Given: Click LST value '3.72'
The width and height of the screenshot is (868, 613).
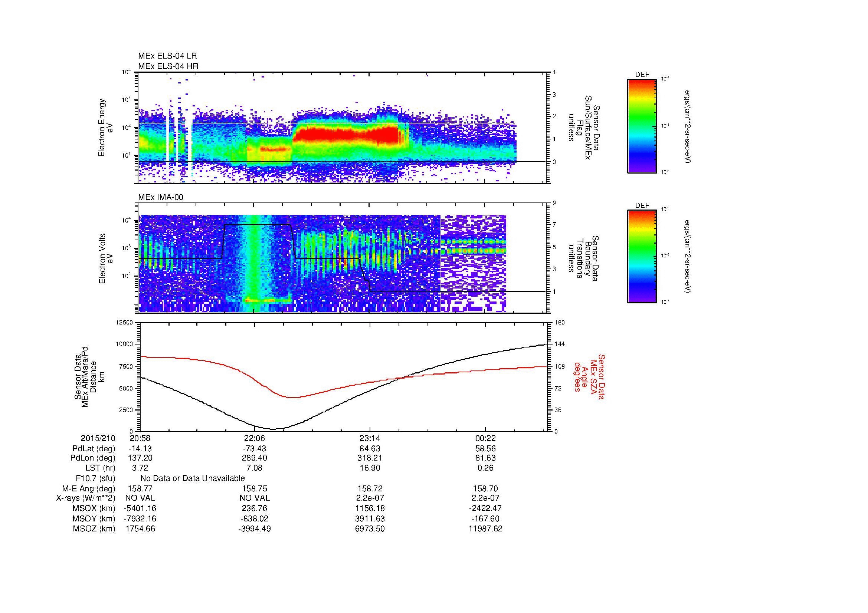Looking at the screenshot, I should (140, 468).
